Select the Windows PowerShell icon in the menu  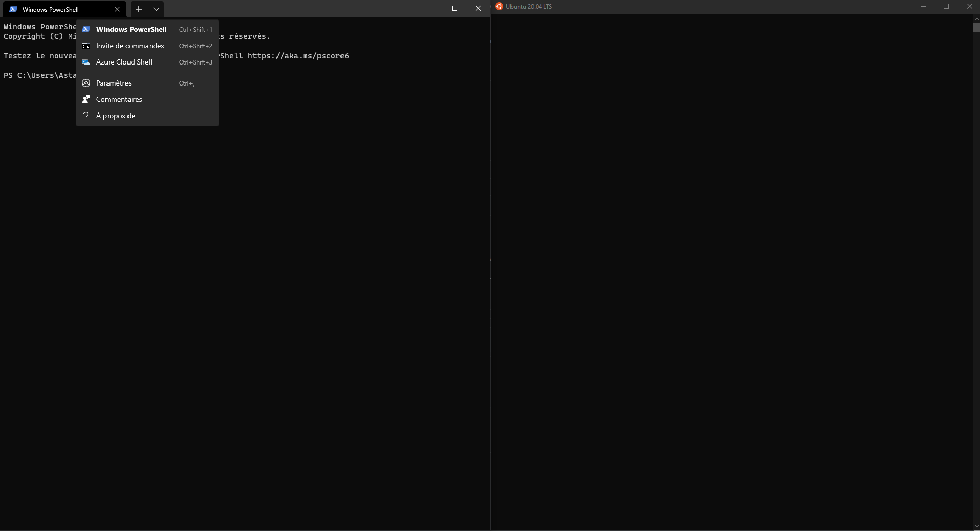click(x=86, y=29)
